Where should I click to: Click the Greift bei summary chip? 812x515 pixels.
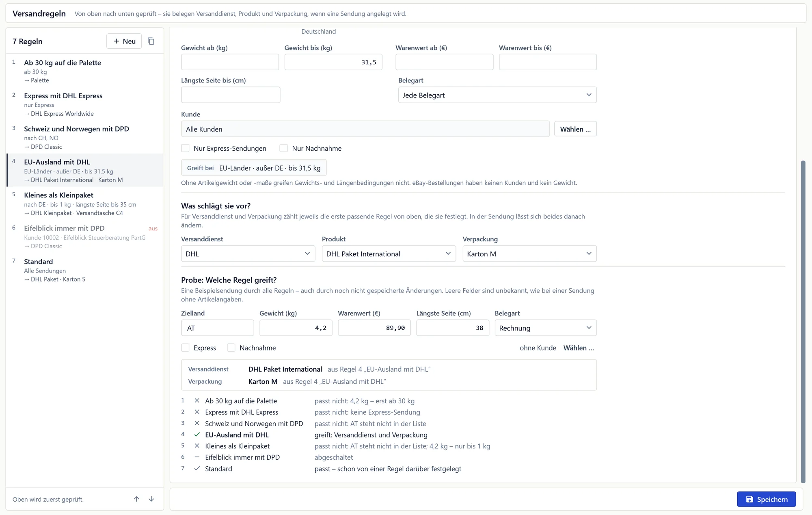tap(254, 168)
